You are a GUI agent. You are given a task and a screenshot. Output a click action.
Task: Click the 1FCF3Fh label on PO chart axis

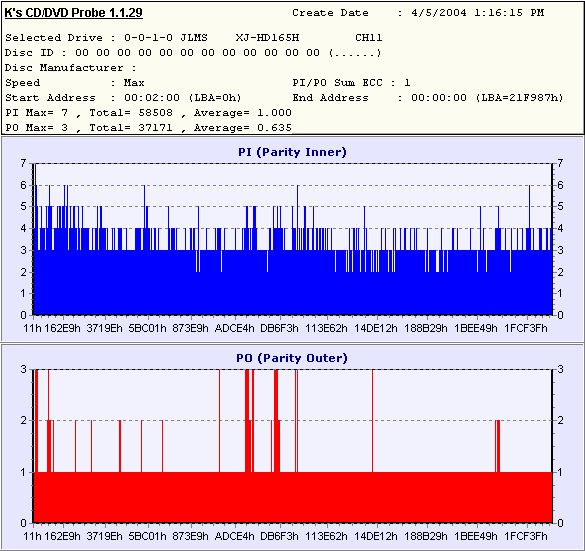point(526,536)
